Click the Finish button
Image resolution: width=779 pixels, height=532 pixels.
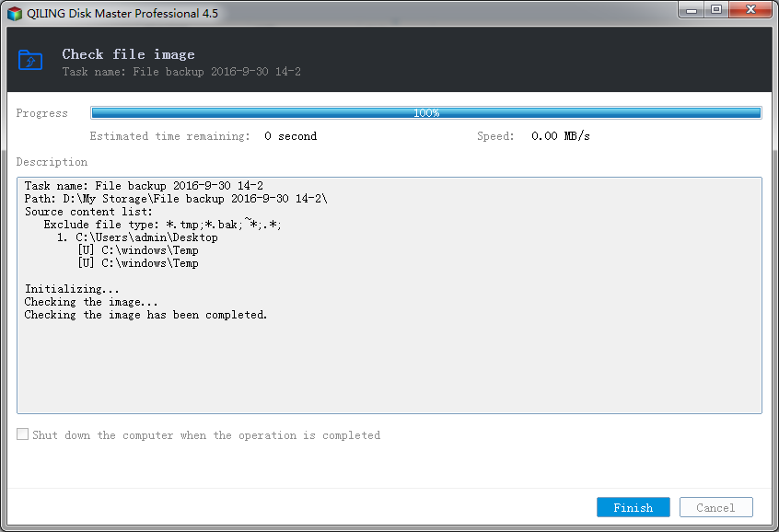(x=633, y=507)
